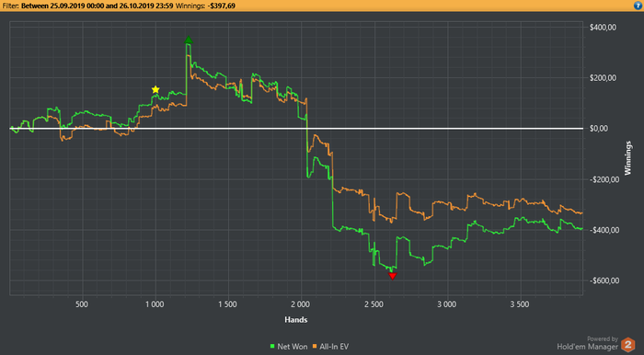The image size is (644, 355).
Task: Click the 3 000 hands axis label
Action: [447, 304]
